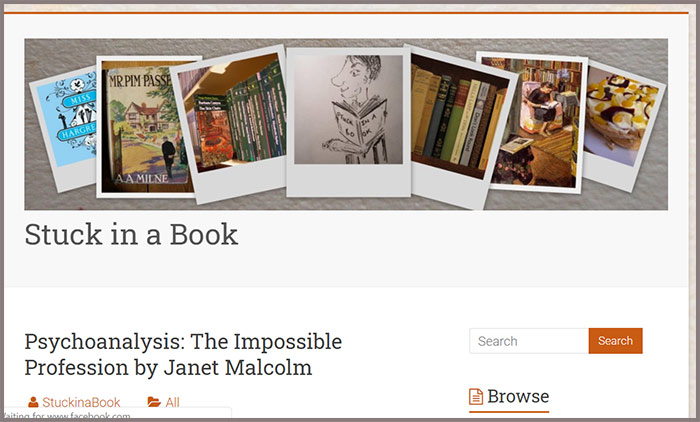The height and width of the screenshot is (422, 700).
Task: Click the browser status bar loading message
Action: (x=67, y=417)
